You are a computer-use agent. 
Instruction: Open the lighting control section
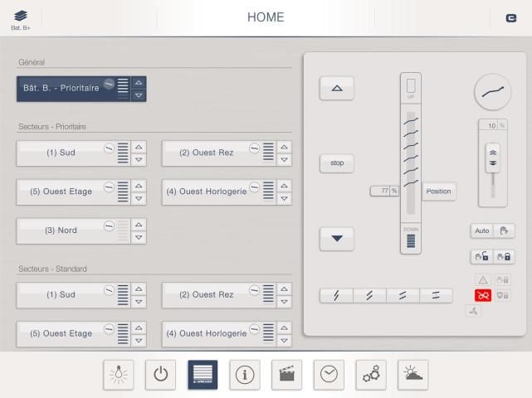tap(118, 375)
